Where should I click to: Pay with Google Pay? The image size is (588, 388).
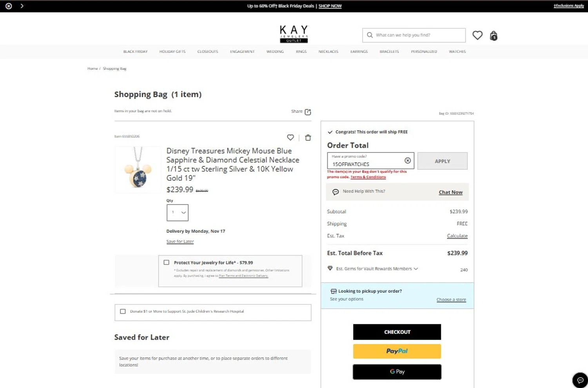397,372
